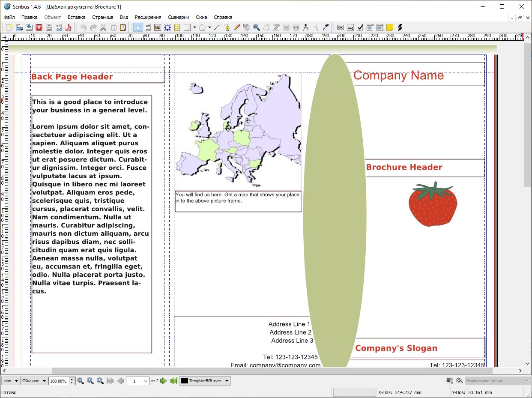Open the shape tool dropdown arrow
Image resolution: width=532 pixels, height=398 pixels.
(x=195, y=27)
